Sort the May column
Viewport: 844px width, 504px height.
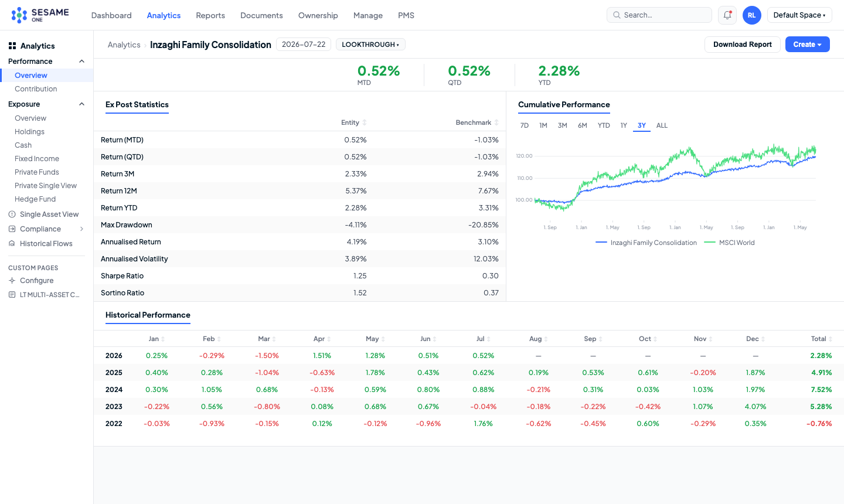click(x=383, y=339)
